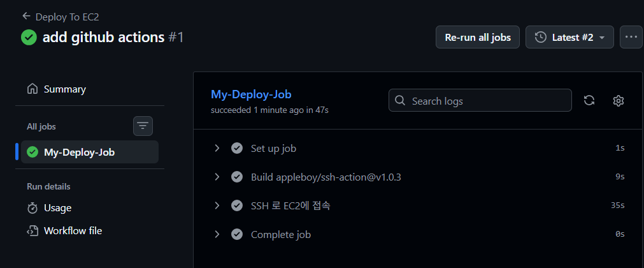
Task: Click the Set up job step label
Action: tap(273, 148)
